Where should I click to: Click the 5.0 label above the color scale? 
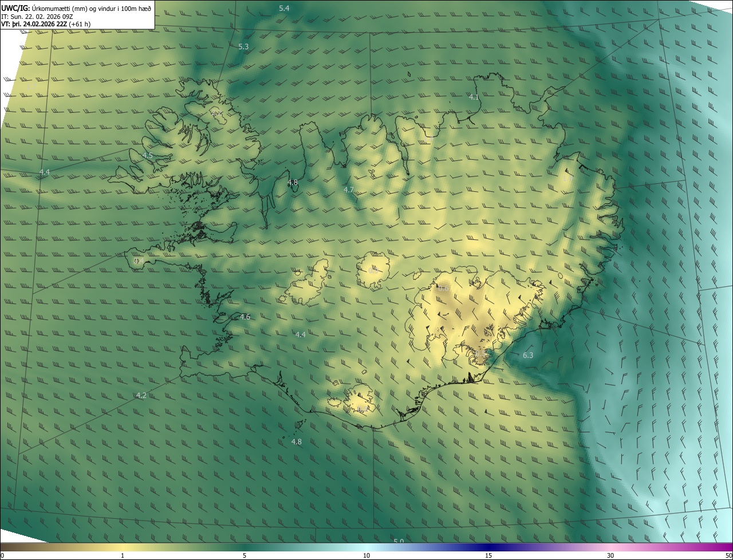(399, 541)
